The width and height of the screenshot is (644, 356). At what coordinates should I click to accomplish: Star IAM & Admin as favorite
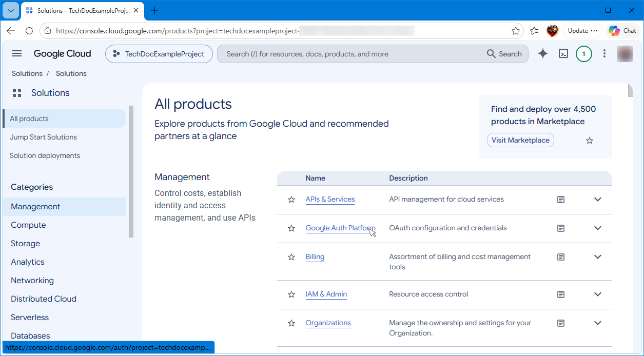291,294
